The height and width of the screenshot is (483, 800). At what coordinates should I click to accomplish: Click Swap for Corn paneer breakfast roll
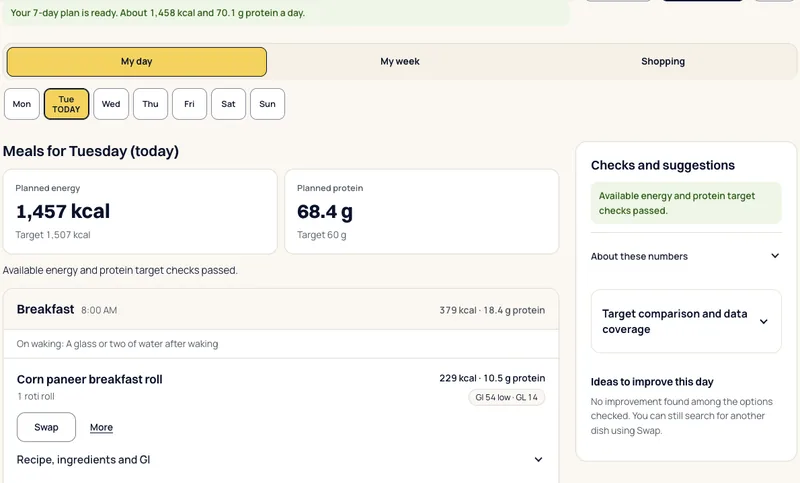pos(46,427)
